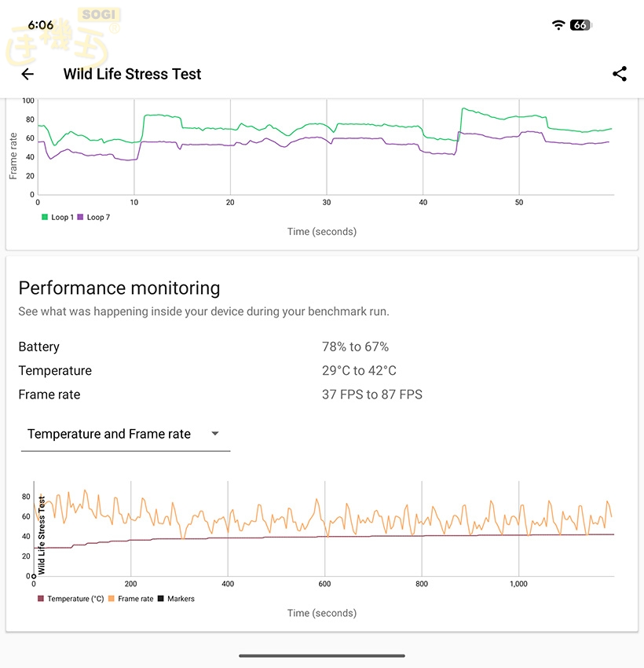Click the dropdown arrow beside chart selector
Viewport: 644px width, 668px height.
215,434
